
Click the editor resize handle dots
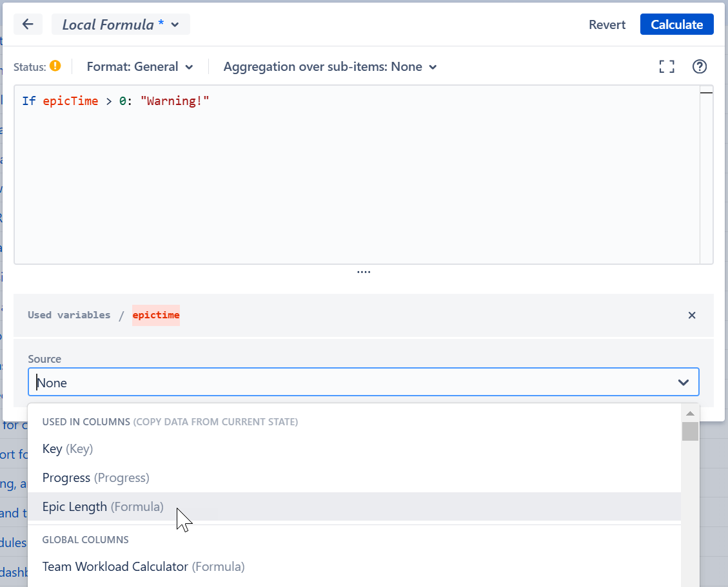click(364, 272)
